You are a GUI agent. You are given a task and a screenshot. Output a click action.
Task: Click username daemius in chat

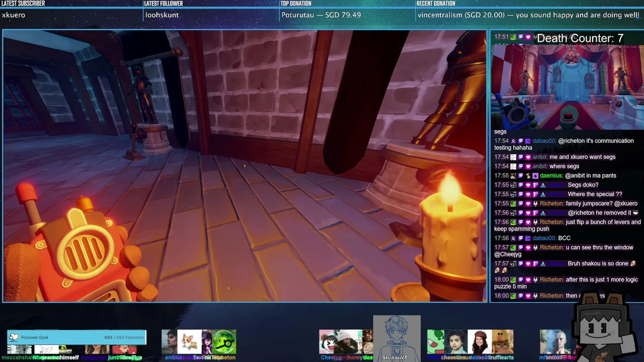click(551, 175)
